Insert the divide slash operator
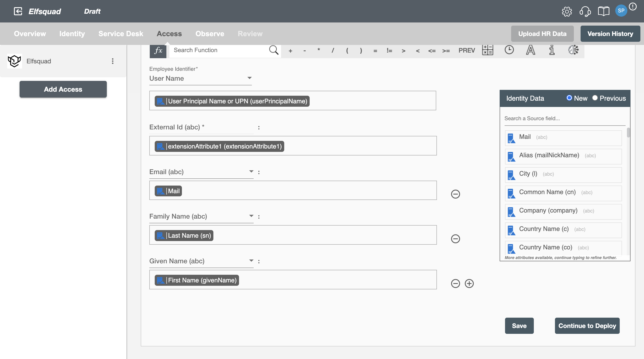 click(333, 51)
